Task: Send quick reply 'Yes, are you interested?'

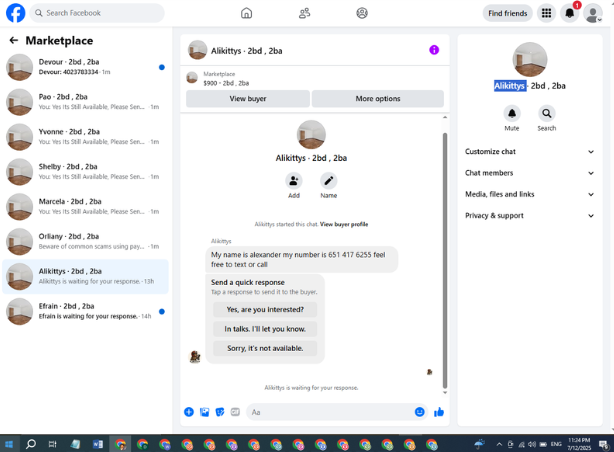Action: pos(265,309)
